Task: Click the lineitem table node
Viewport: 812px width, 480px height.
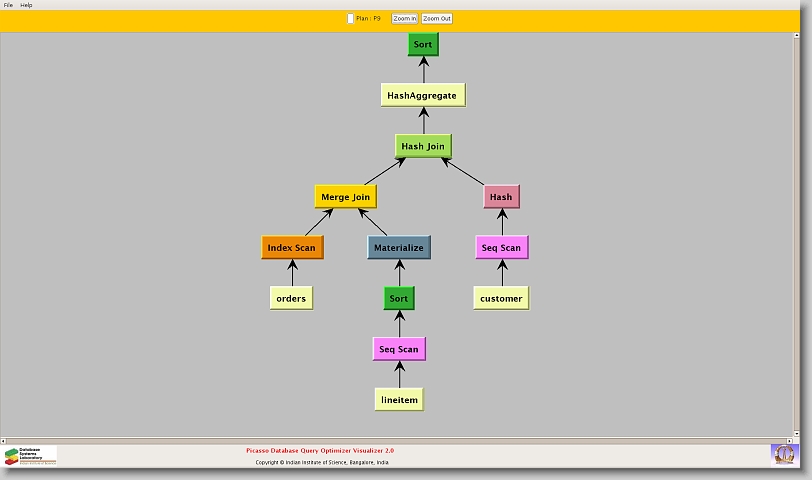Action: pyautogui.click(x=399, y=400)
